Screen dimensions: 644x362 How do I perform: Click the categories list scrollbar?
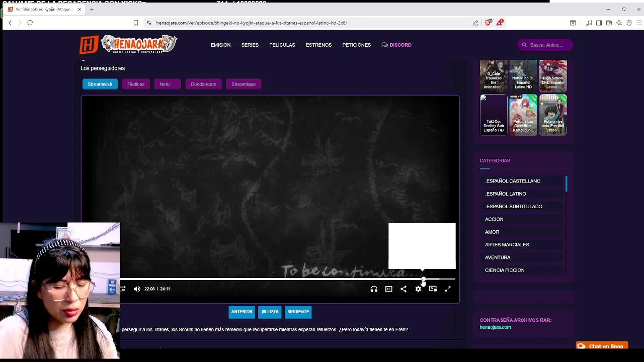[x=566, y=184]
